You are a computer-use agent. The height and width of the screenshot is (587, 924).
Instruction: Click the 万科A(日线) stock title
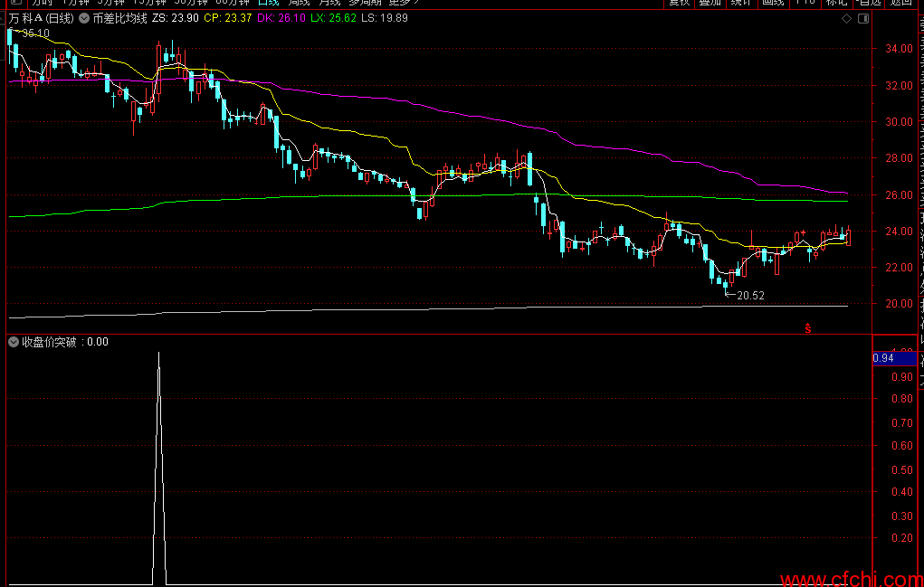click(42, 18)
